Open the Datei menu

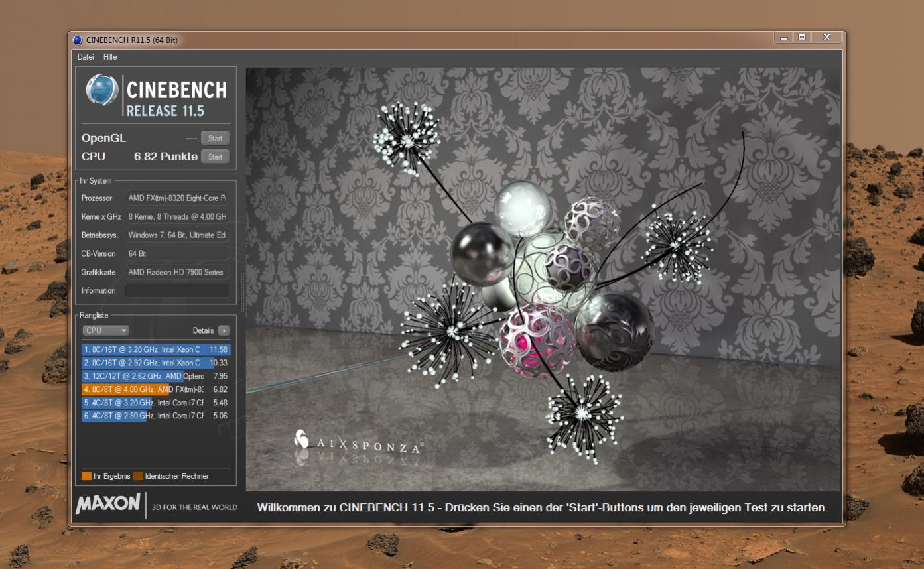[x=86, y=57]
